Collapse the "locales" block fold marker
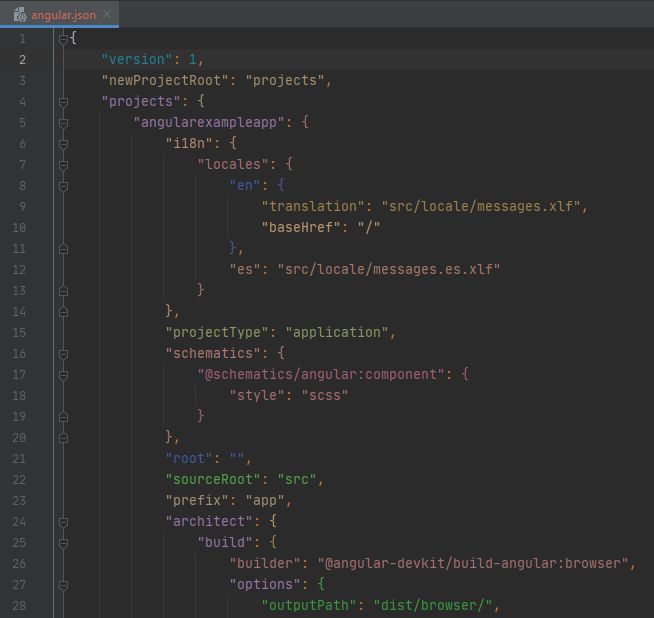 tap(63, 165)
